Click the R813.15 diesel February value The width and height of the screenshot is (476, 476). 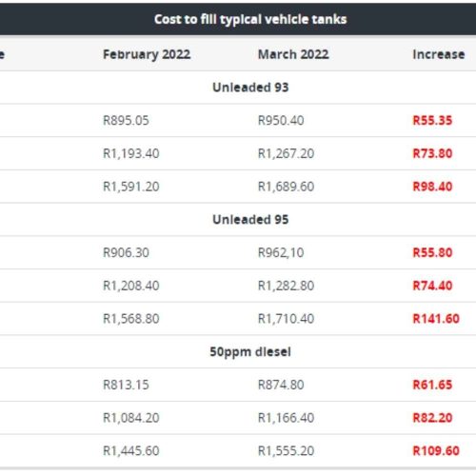click(126, 386)
